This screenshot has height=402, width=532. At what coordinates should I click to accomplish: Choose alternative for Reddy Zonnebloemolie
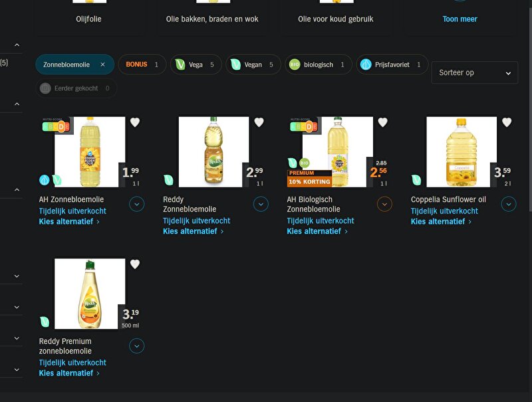(193, 231)
